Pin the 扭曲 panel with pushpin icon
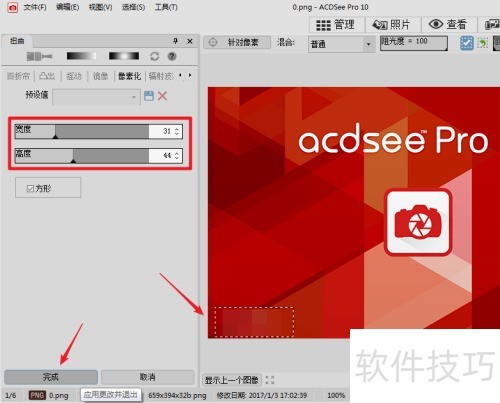Image resolution: width=500 pixels, height=403 pixels. coord(175,41)
